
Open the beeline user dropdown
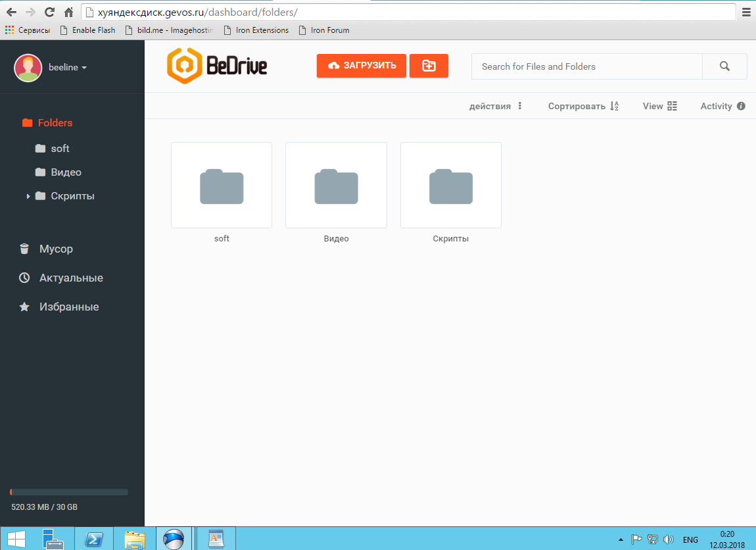click(67, 67)
